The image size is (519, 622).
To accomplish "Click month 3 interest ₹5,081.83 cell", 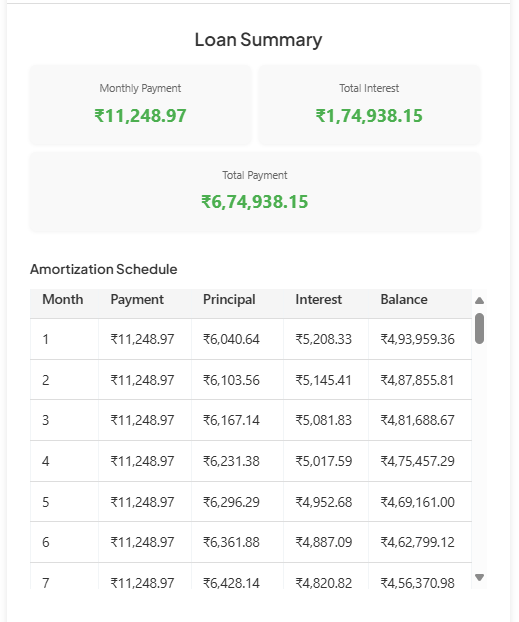I will click(x=326, y=420).
